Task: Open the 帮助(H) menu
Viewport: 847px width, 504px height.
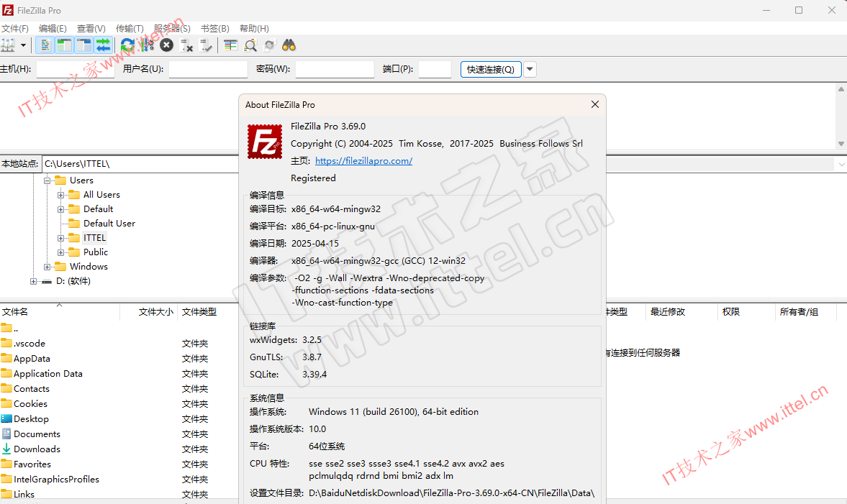Action: 255,29
